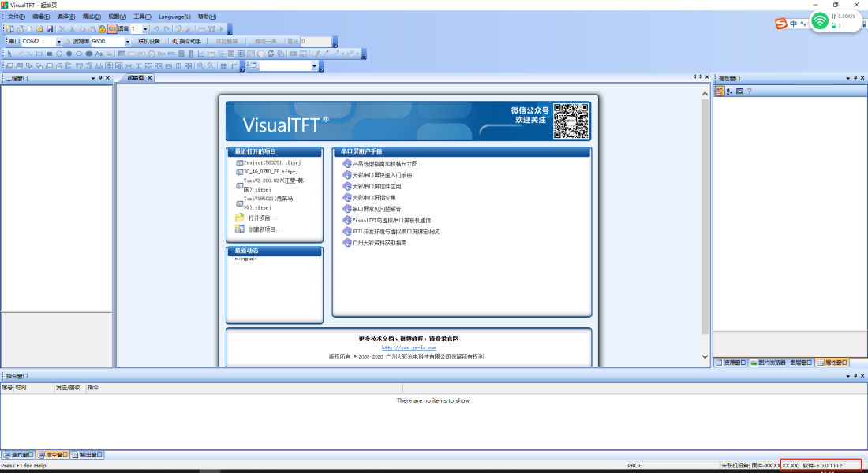Open the 串口 COM2 port dropdown
Image resolution: width=868 pixels, height=473 pixels.
(x=58, y=41)
